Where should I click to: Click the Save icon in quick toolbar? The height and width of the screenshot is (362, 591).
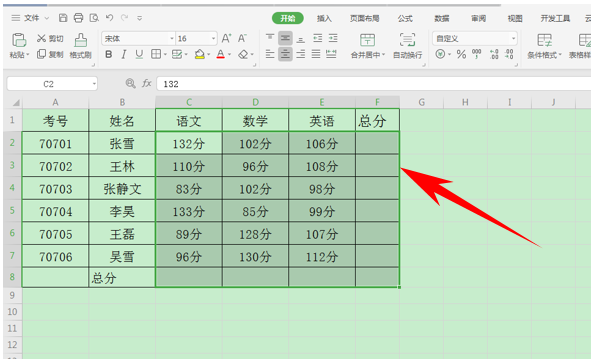(x=63, y=18)
